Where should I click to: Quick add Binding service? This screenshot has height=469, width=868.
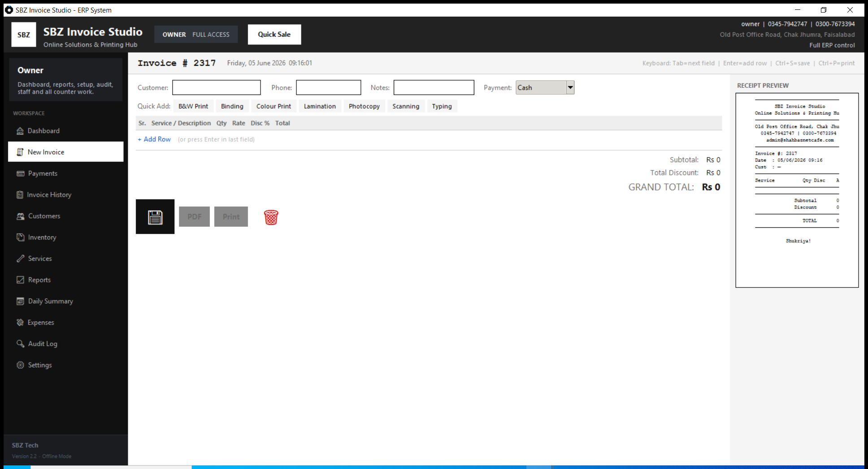pos(232,106)
